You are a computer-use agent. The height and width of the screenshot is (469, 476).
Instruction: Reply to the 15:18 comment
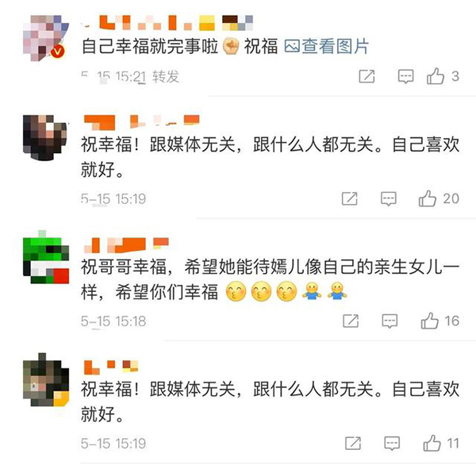[x=390, y=321]
